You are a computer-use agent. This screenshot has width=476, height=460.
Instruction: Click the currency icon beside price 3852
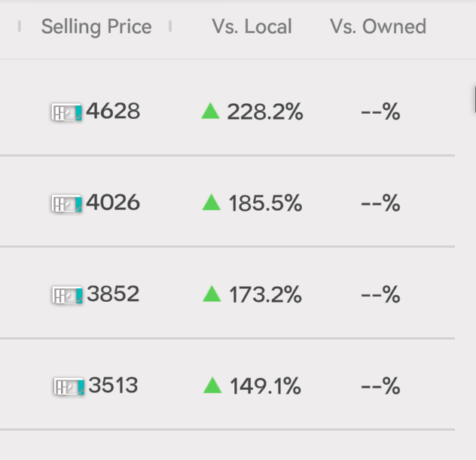[67, 295]
